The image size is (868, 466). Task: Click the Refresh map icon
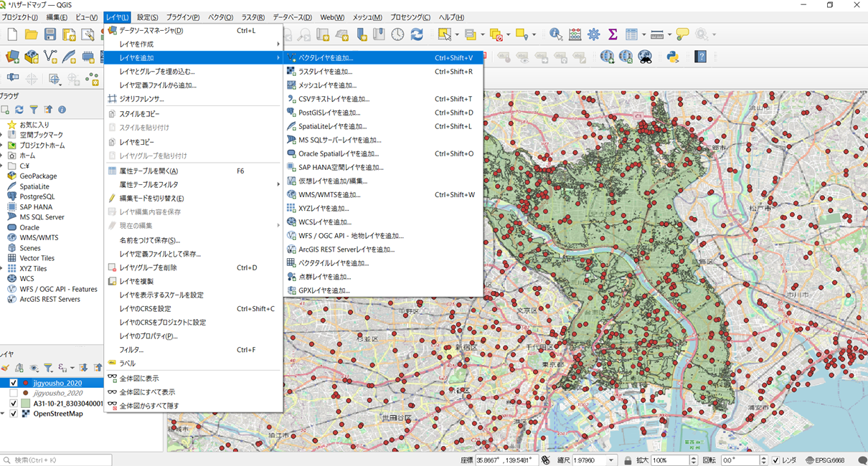417,34
